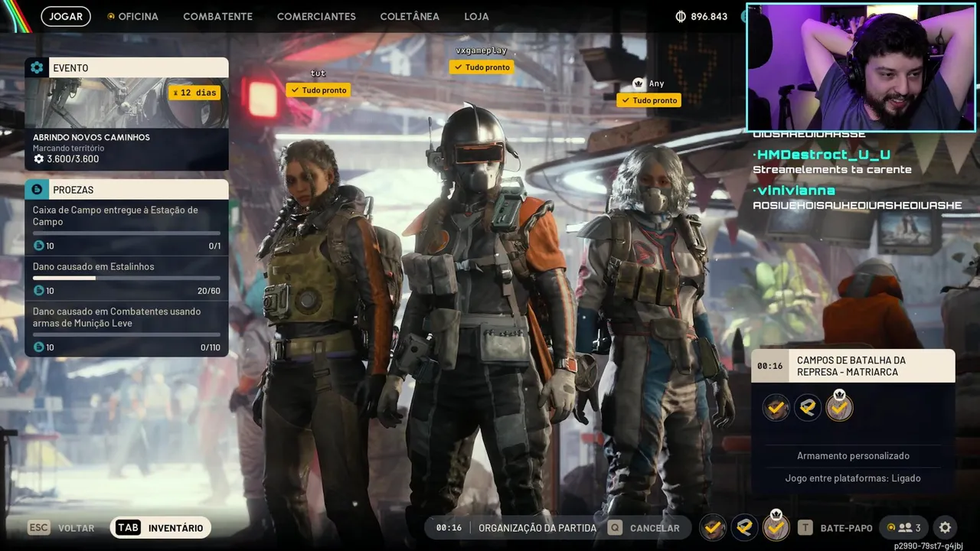Click the 896.843 currency balance
Screen dimensions: 980x551
(x=709, y=16)
